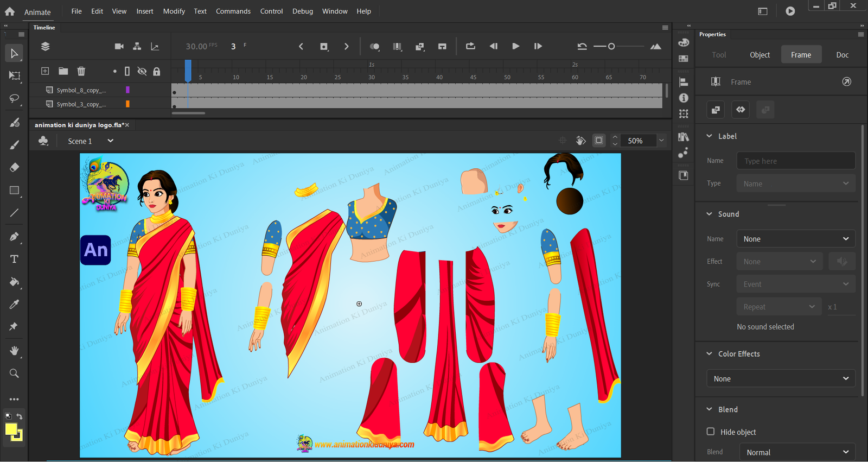Viewport: 868px width, 462px height.
Task: Click the yellow fill color swatch
Action: tap(11, 429)
